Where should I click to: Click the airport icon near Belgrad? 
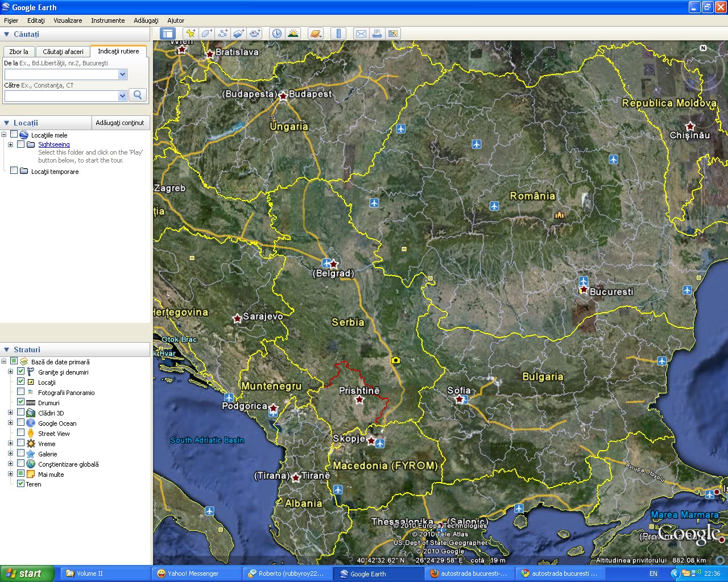[x=326, y=263]
